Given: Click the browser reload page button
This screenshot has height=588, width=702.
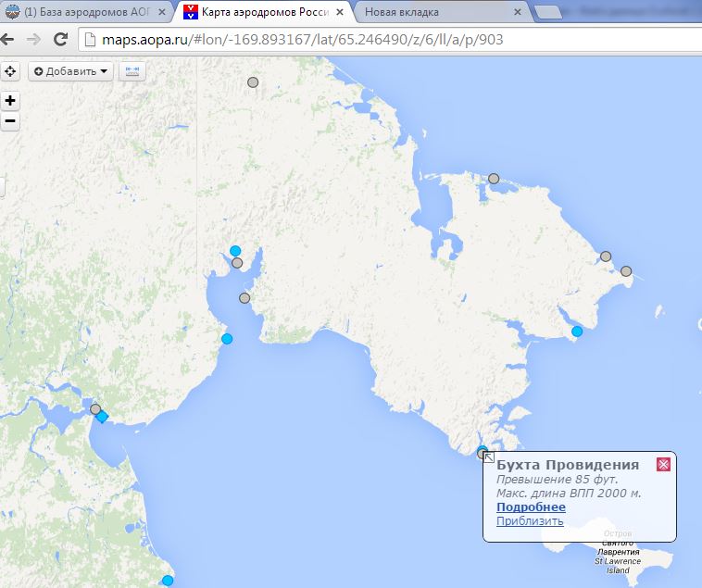Looking at the screenshot, I should pyautogui.click(x=61, y=40).
